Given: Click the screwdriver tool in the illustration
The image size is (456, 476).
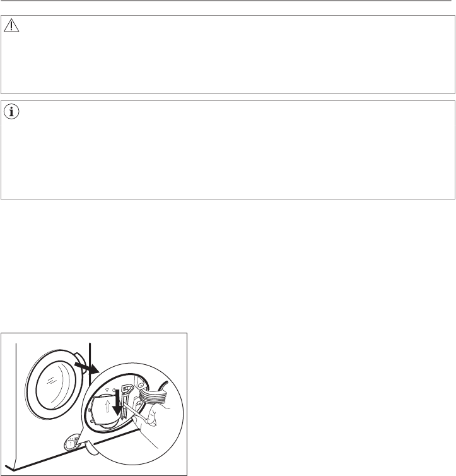Looking at the screenshot, I should pos(135,412).
